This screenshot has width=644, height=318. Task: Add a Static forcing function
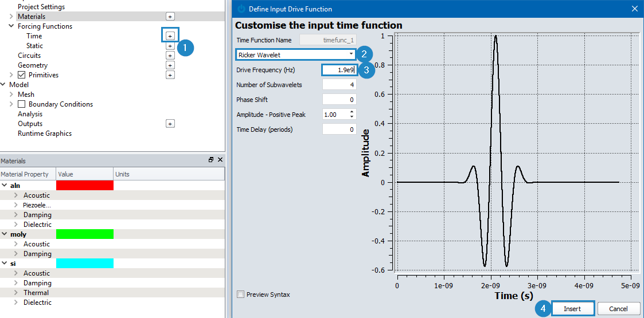tap(170, 46)
